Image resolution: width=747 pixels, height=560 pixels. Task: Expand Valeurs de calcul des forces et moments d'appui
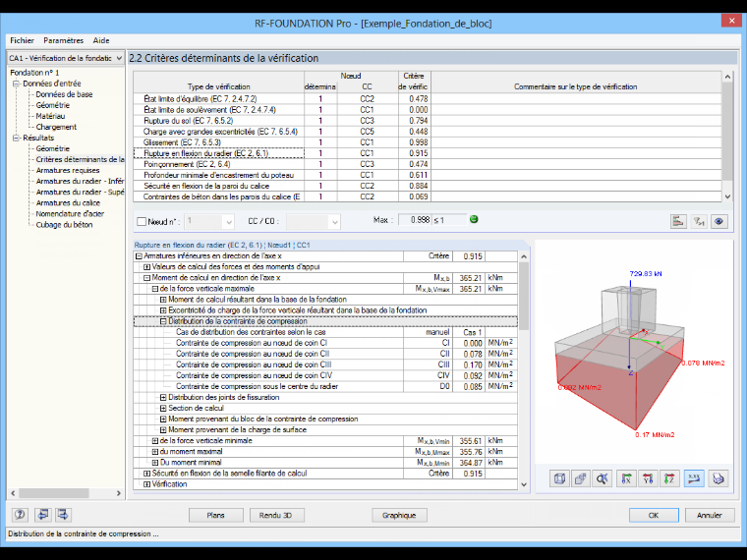click(147, 267)
